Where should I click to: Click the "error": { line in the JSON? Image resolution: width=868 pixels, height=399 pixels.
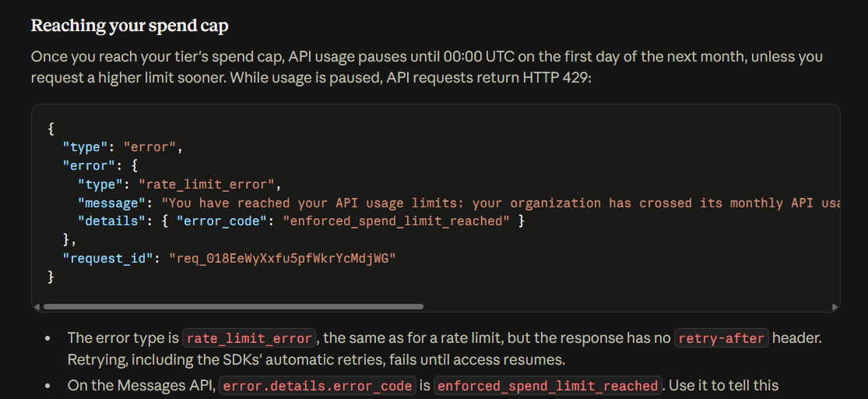click(100, 166)
